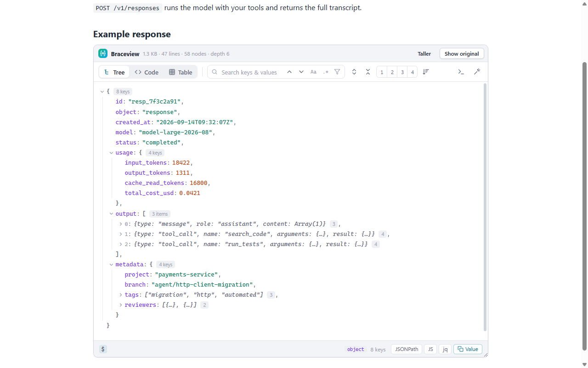Click the "response" object value
Viewport: 588px width, 368px height.
[159, 112]
